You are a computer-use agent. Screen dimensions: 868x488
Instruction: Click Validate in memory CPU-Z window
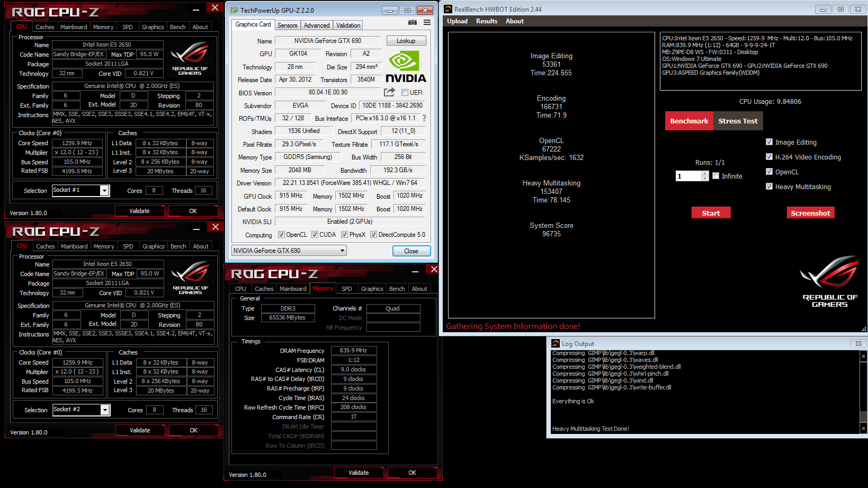click(359, 473)
